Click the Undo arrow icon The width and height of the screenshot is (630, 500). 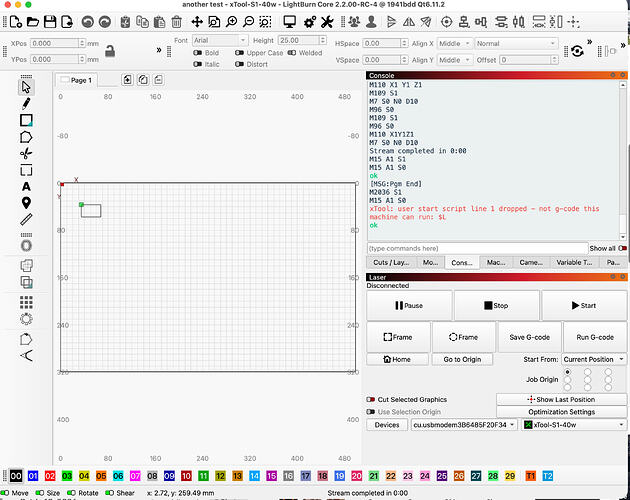pos(87,21)
